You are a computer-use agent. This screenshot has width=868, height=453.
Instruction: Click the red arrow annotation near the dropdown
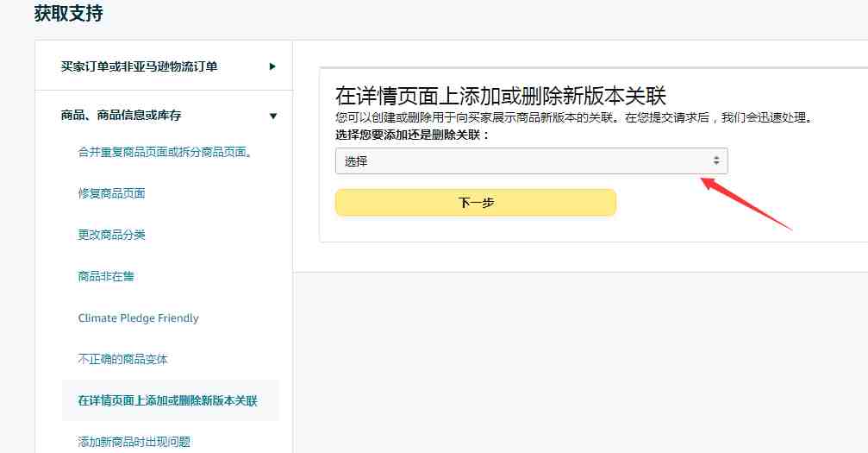(x=746, y=203)
